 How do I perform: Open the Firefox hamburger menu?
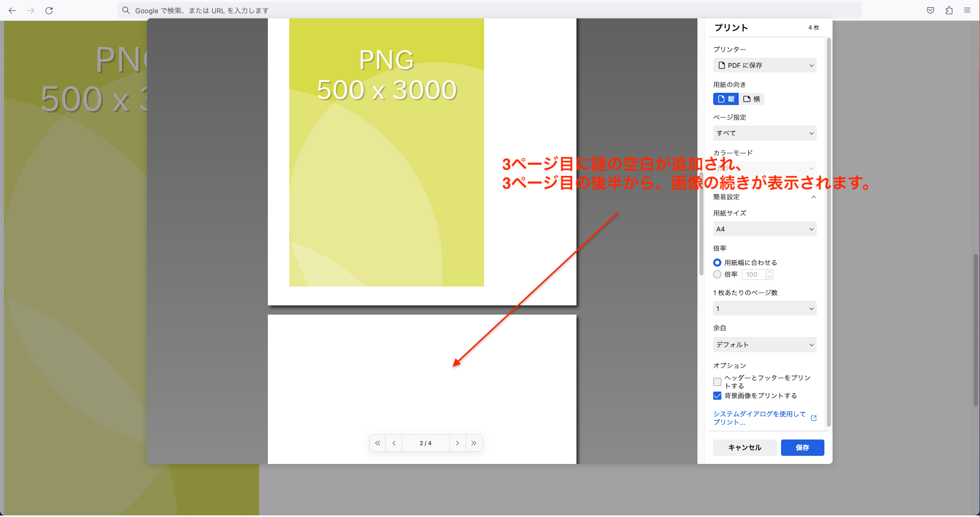click(967, 10)
